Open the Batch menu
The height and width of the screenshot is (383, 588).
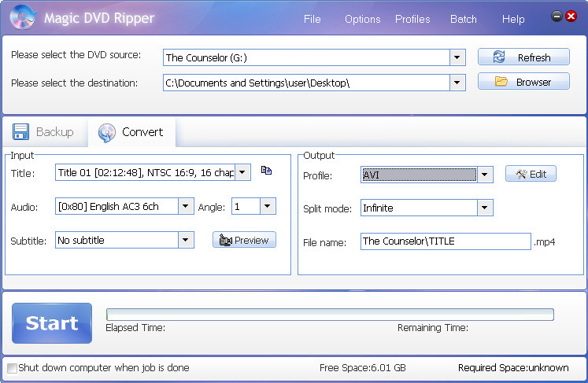tap(464, 19)
